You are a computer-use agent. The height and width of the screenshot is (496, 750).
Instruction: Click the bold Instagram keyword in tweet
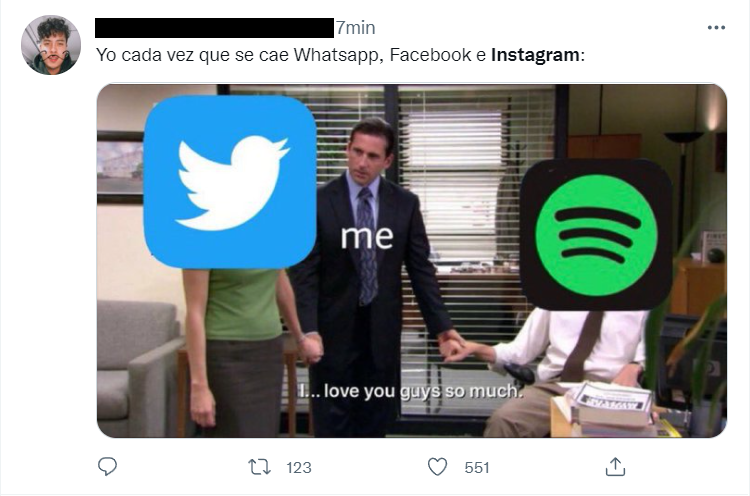tap(535, 55)
